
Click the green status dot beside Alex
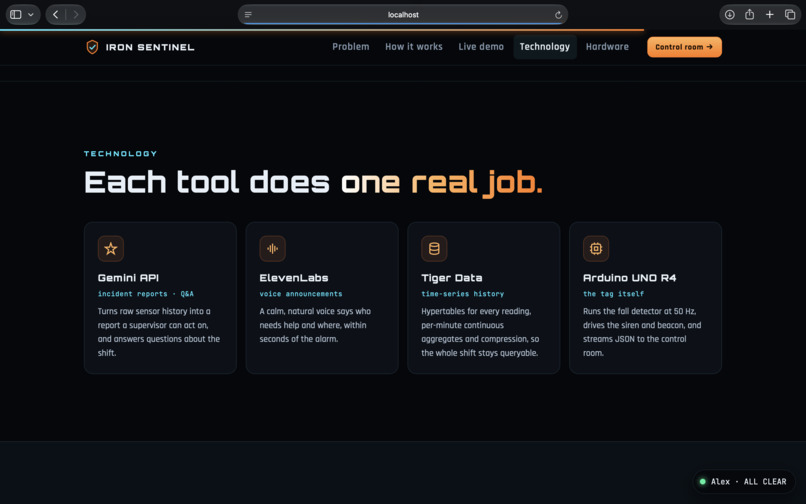tap(703, 481)
